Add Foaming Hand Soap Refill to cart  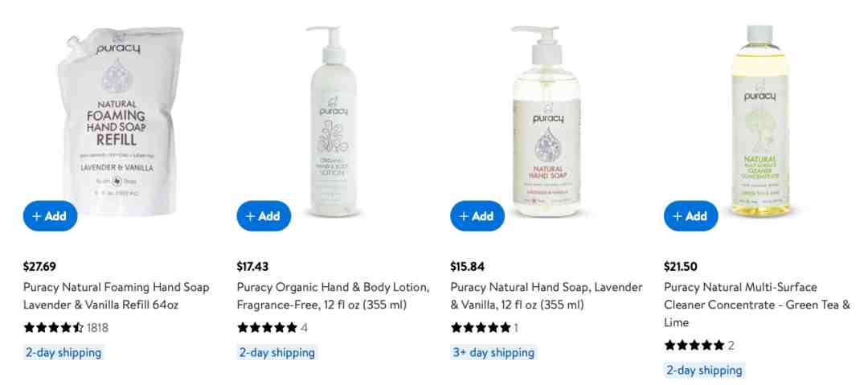[x=51, y=216]
